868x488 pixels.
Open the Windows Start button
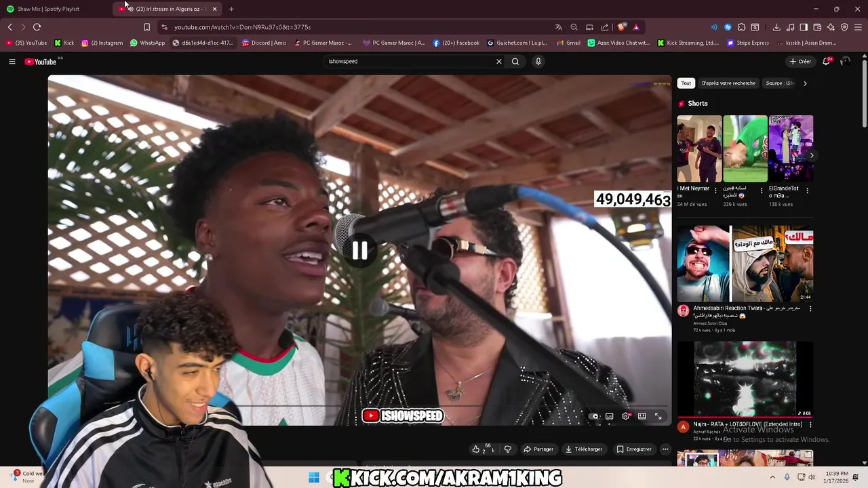(x=314, y=478)
